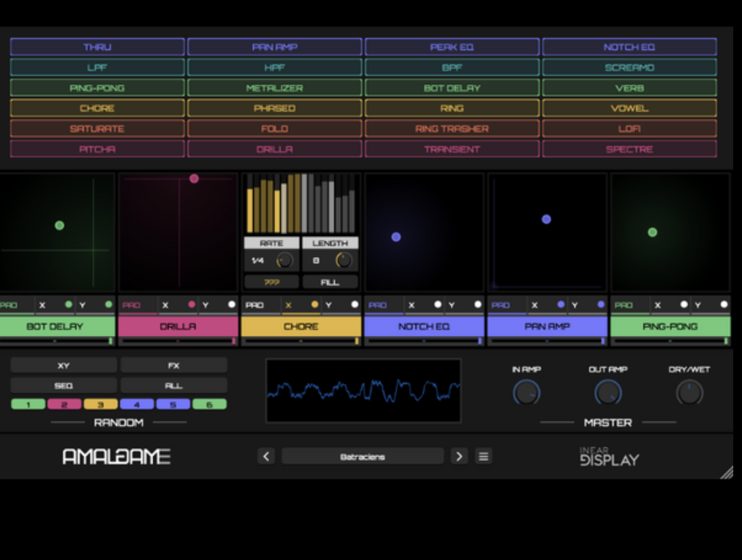This screenshot has height=560, width=742.
Task: Open the X sequencer tab for CHORE
Action: pyautogui.click(x=288, y=306)
